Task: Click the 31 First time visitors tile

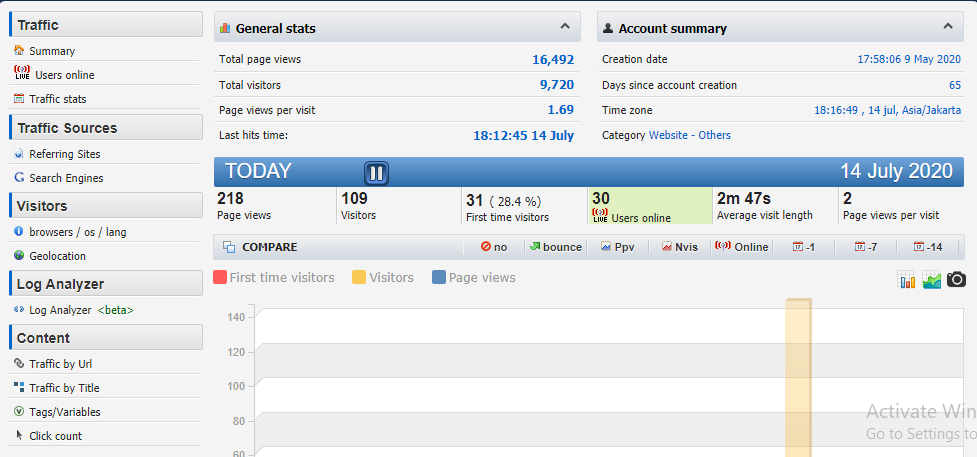Action: pyautogui.click(x=524, y=206)
